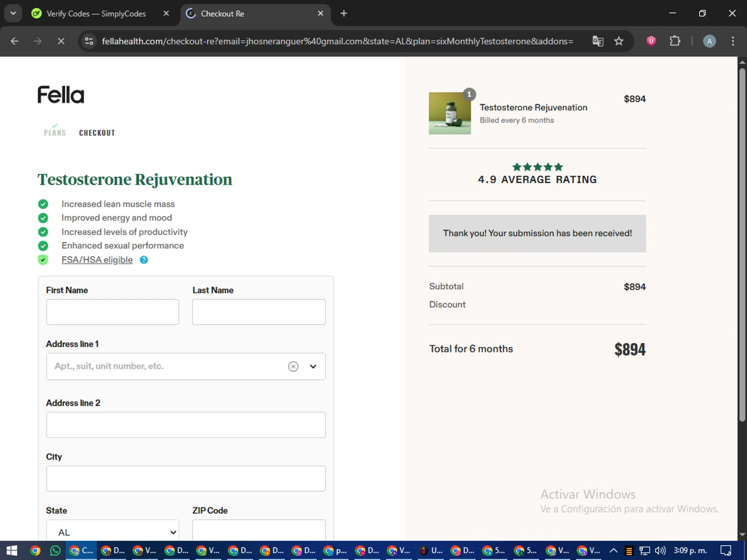Viewport: 747px width, 560px height.
Task: Click the 'Increased lean muscle mass' benefit
Action: [x=118, y=204]
